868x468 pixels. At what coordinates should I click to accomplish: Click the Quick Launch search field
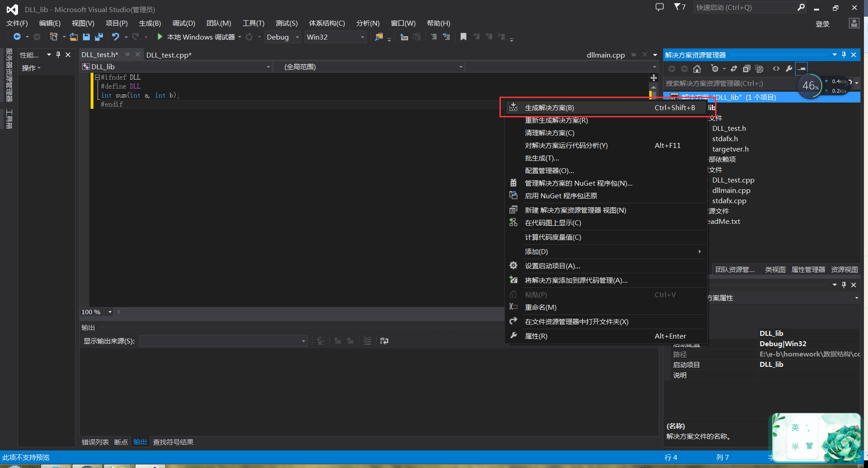(x=745, y=7)
